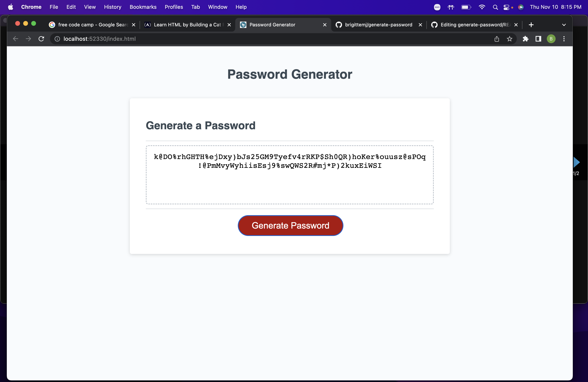The height and width of the screenshot is (382, 588).
Task: Click the Siri icon in menu bar
Action: click(521, 7)
